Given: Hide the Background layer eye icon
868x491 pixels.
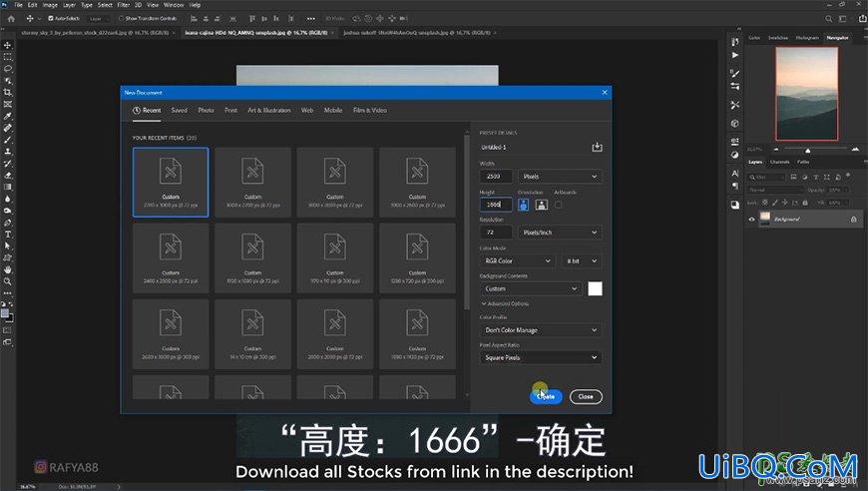Looking at the screenshot, I should (x=751, y=220).
